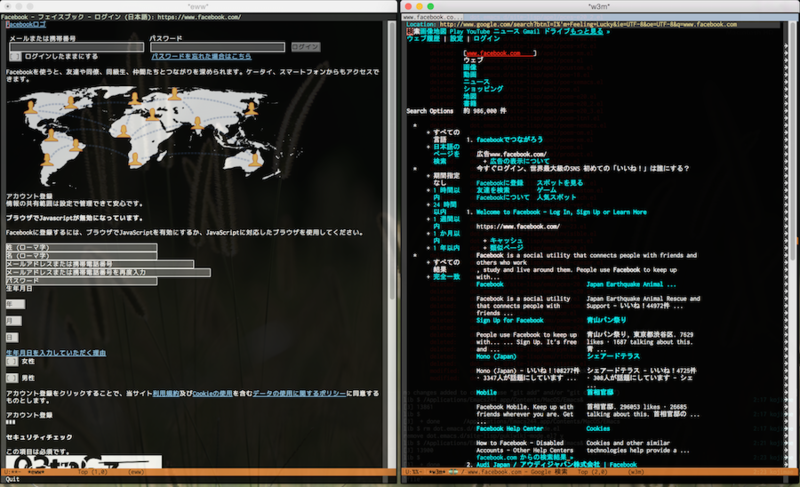The image size is (800, 487).
Task: Filter results by 24 時間以内
Action: (445, 208)
